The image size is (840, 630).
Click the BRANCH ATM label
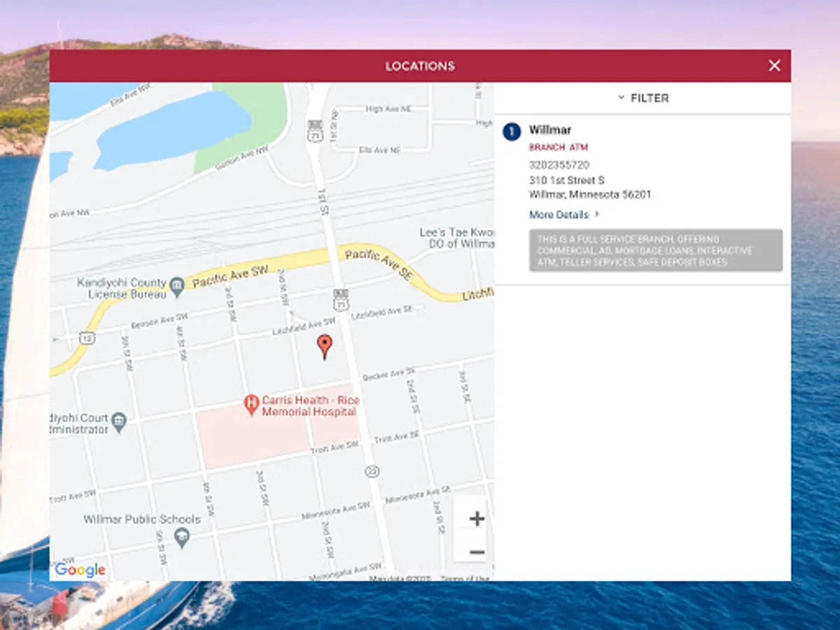(x=558, y=148)
